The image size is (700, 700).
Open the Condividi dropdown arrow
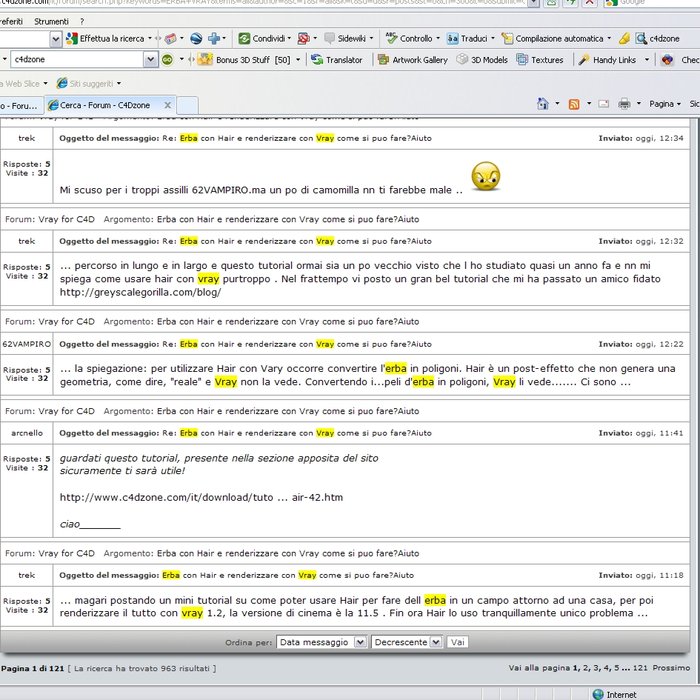289,38
